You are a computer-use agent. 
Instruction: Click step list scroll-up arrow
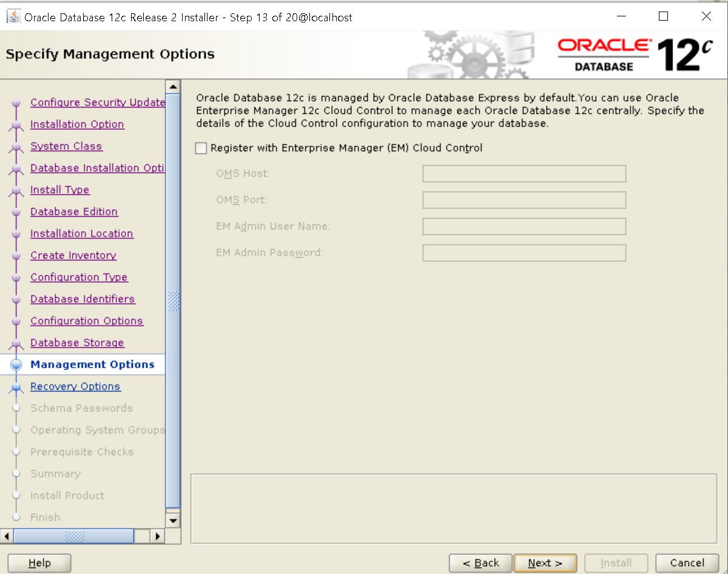coord(173,87)
